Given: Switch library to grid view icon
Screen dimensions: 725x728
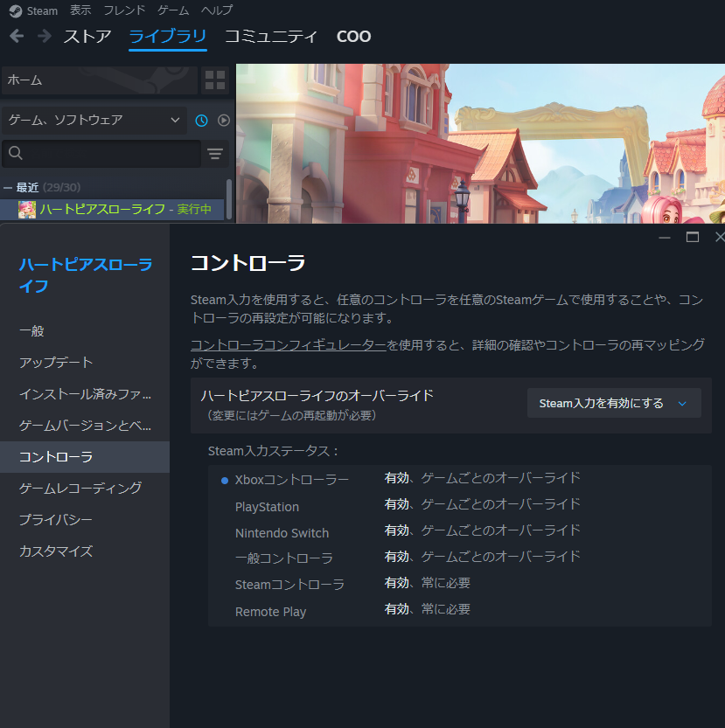Looking at the screenshot, I should (x=215, y=80).
